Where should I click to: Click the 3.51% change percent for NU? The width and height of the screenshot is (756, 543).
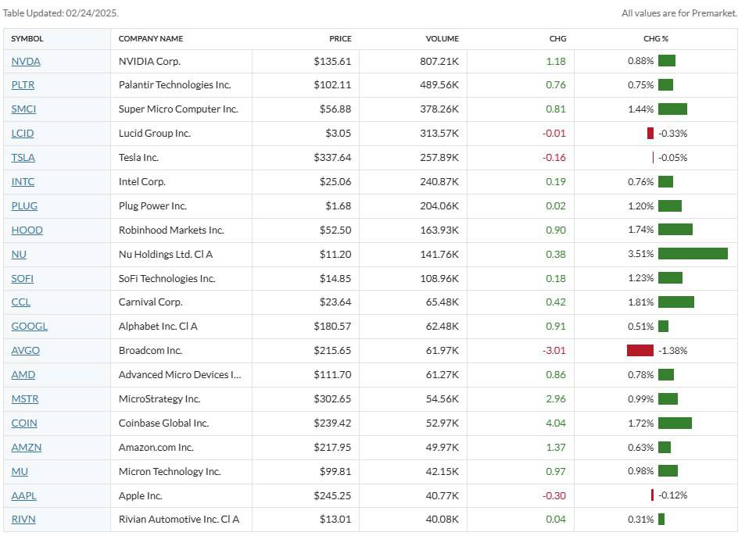tap(641, 254)
